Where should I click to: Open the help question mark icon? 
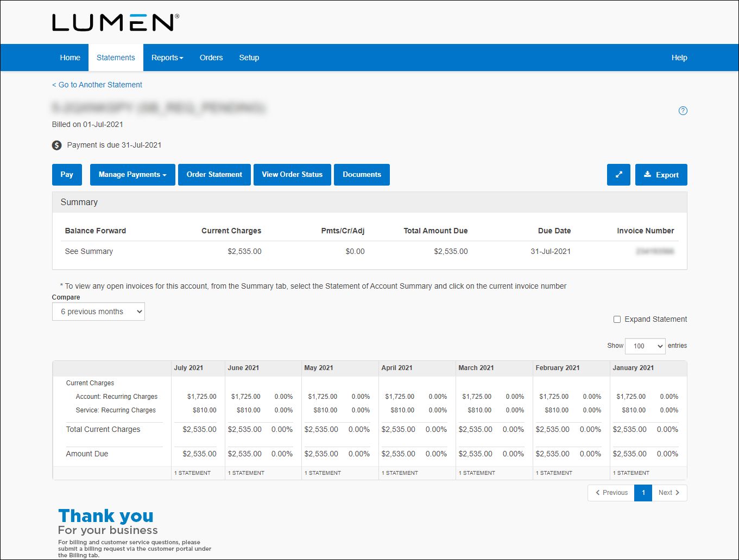point(683,111)
